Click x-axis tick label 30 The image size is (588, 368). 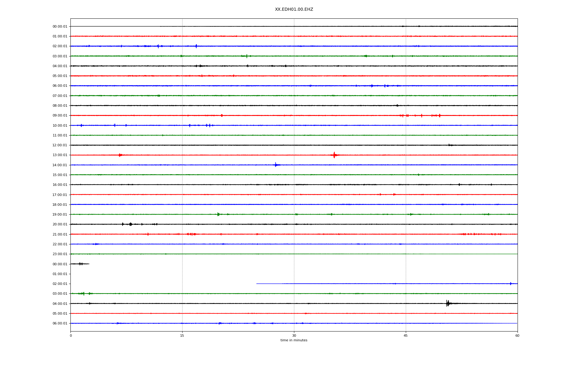pos(294,336)
